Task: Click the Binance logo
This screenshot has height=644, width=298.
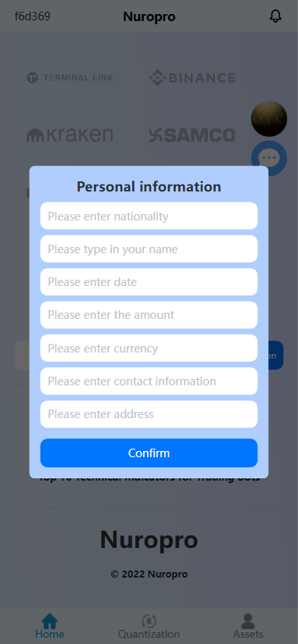Action: click(192, 77)
